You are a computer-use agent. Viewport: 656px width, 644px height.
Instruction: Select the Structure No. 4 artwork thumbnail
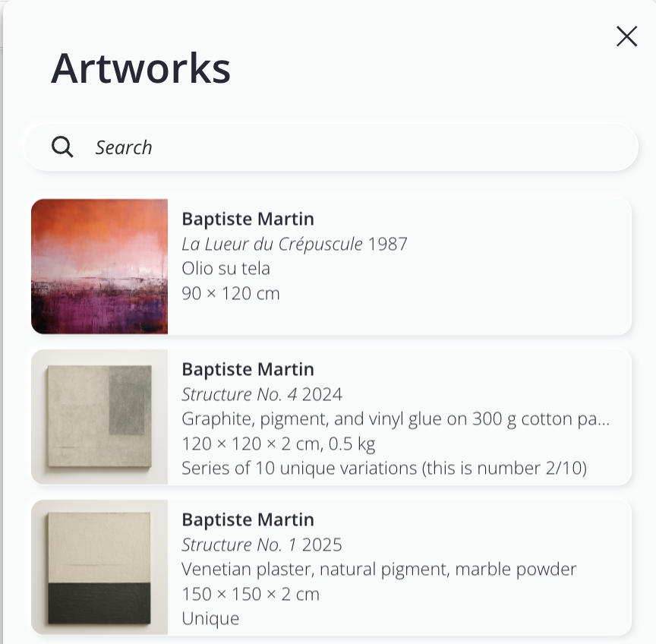coord(99,417)
